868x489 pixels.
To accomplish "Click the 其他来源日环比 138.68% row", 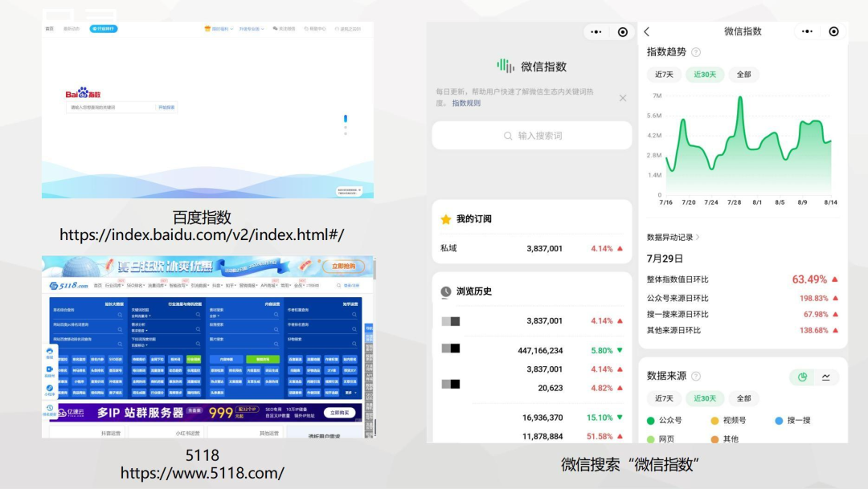I will [743, 330].
